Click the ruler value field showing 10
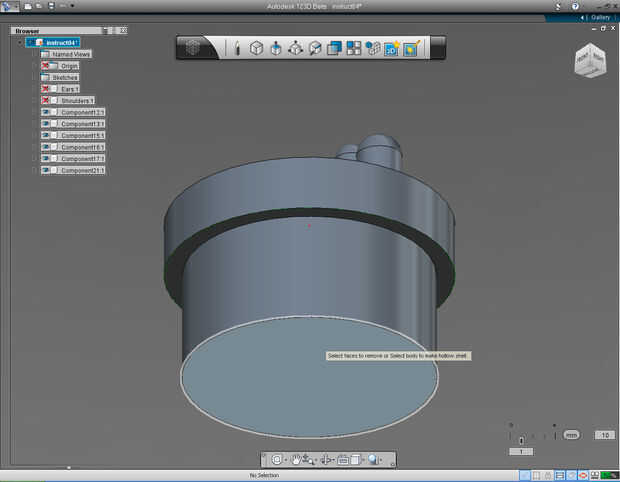Screen dimensions: 620x482 (x=603, y=435)
